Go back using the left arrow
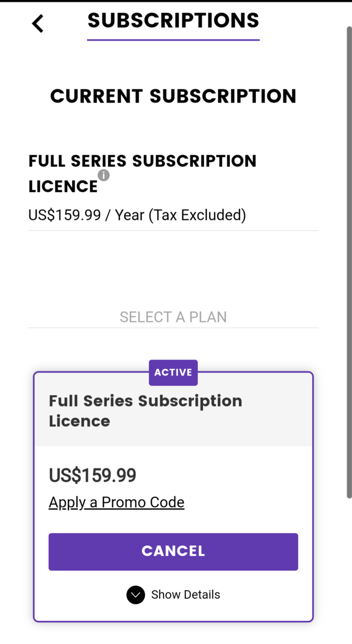Screen dimensions: 352x644 pos(38,24)
